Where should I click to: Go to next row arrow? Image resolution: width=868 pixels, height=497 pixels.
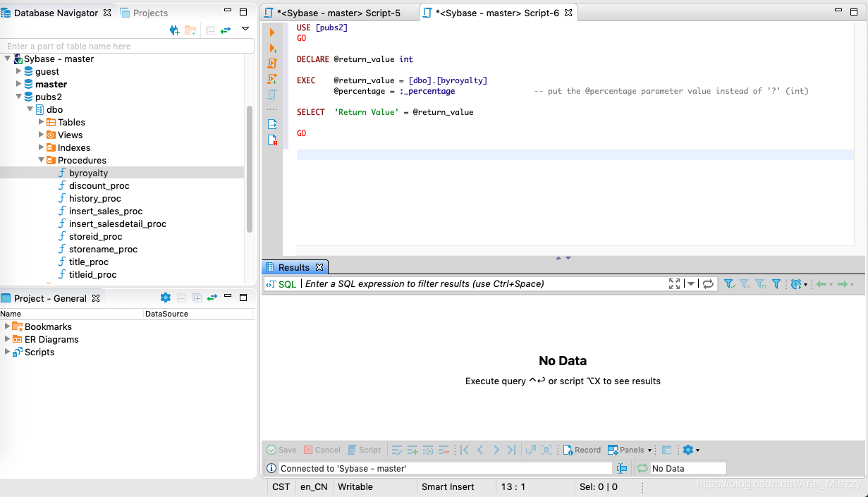(x=496, y=450)
